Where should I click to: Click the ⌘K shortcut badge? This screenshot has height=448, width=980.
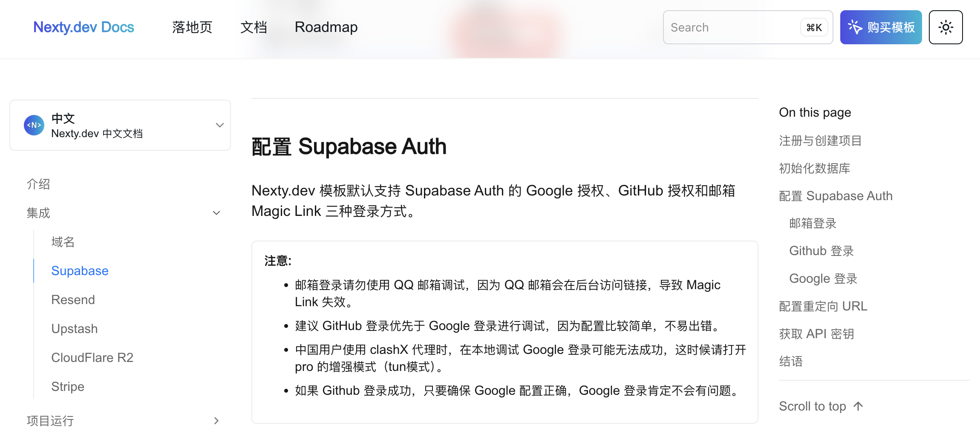[x=814, y=28]
